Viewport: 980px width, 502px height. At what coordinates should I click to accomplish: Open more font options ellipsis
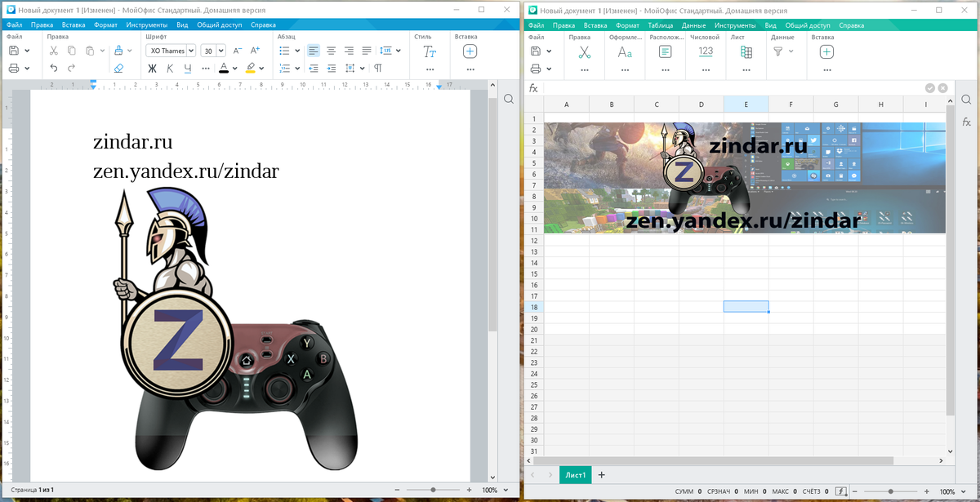pyautogui.click(x=206, y=69)
